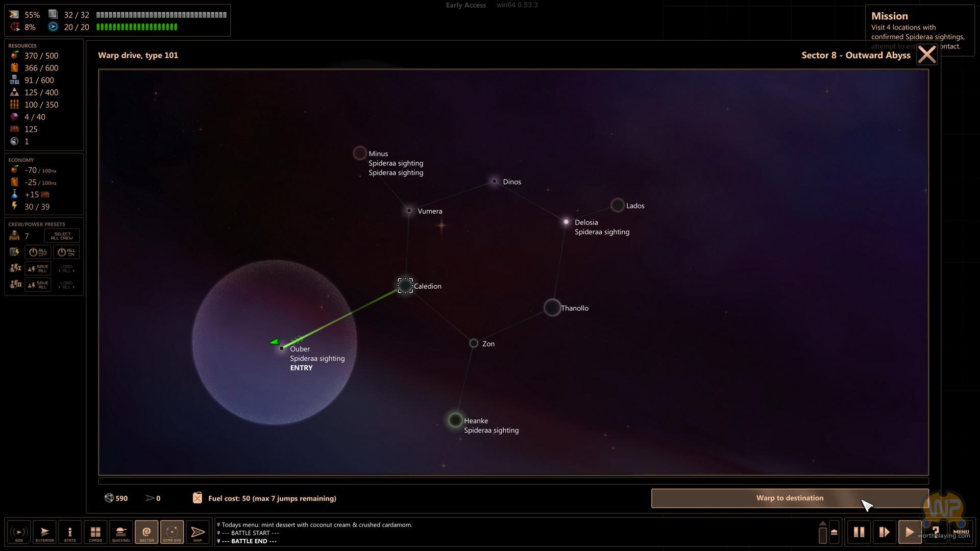This screenshot has height=551, width=980.
Task: Open the Cargo grid icon
Action: pos(95,532)
